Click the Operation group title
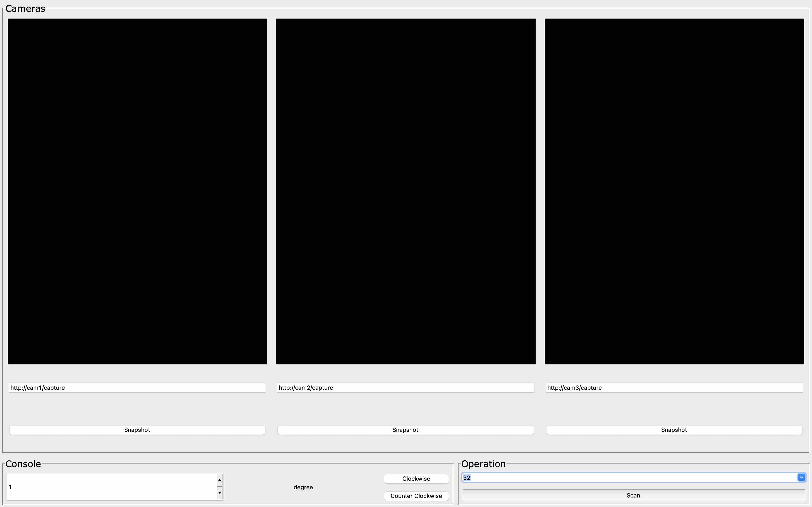This screenshot has width=812, height=507. coord(483,464)
